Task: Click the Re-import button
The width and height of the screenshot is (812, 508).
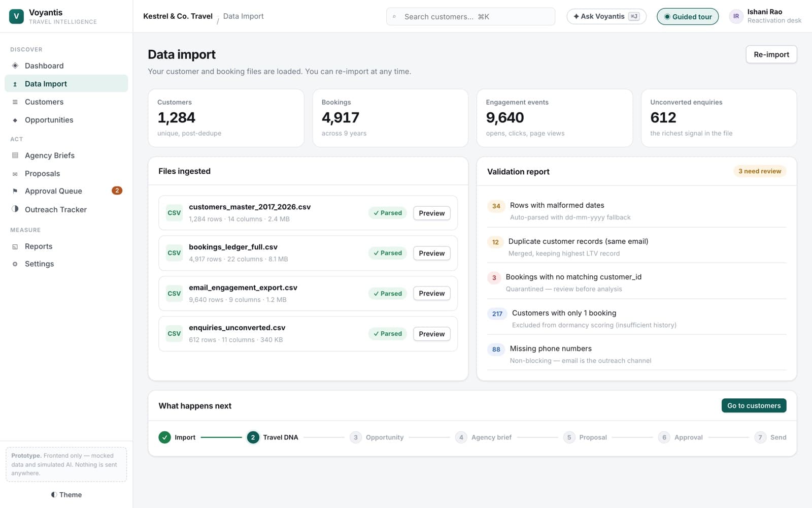Action: click(771, 54)
